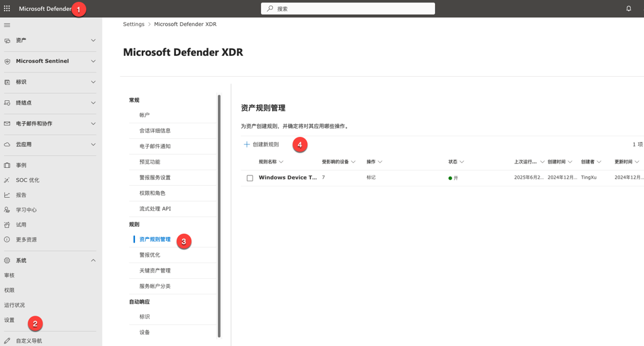Open the 创建者 column dropdown
The height and width of the screenshot is (346, 644).
tap(599, 162)
